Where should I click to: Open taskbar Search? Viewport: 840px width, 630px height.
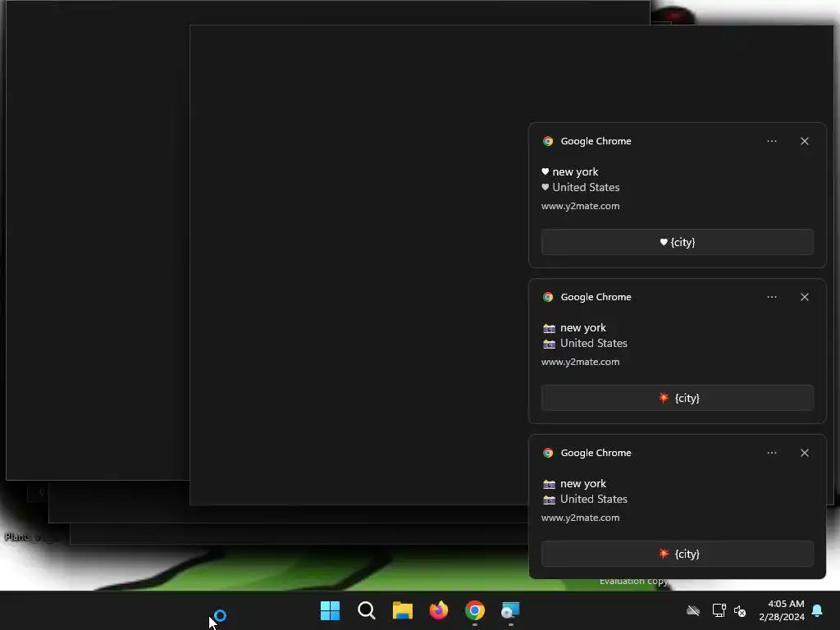(367, 610)
